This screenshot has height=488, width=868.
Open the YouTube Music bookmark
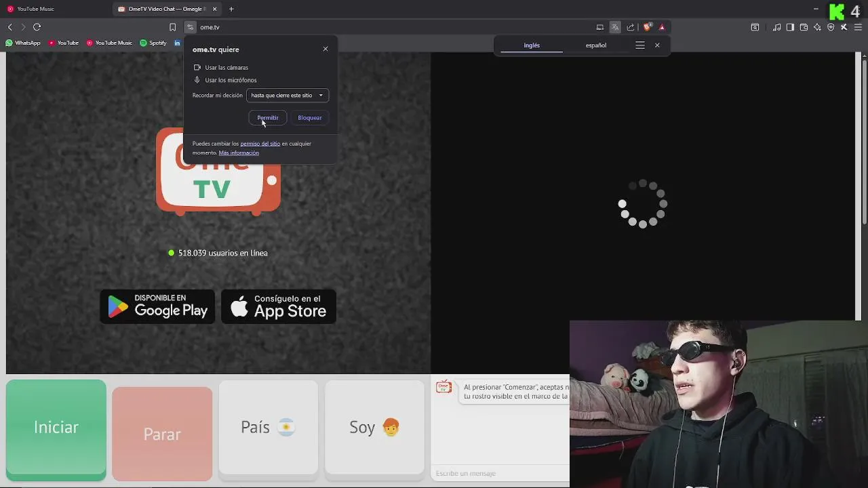click(109, 43)
